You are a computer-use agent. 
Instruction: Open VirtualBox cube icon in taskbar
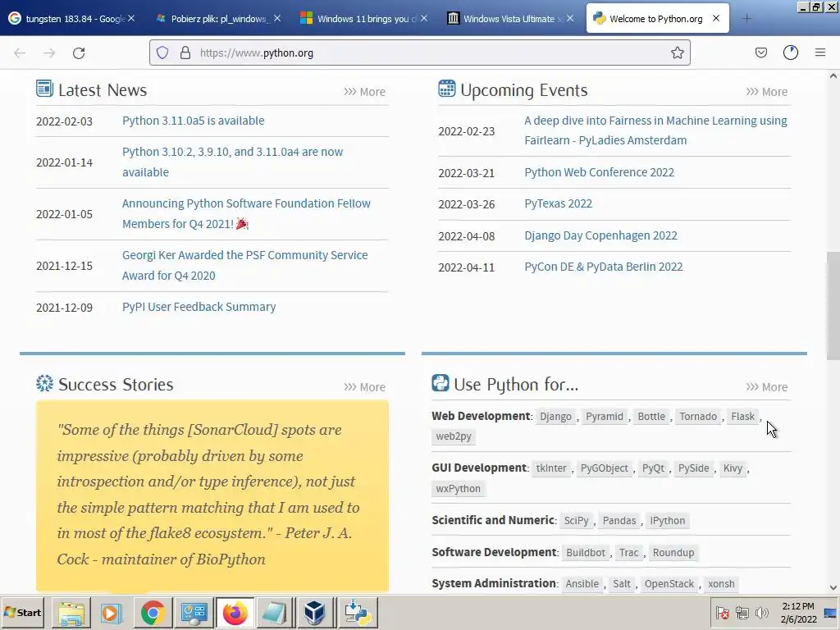[x=315, y=613]
